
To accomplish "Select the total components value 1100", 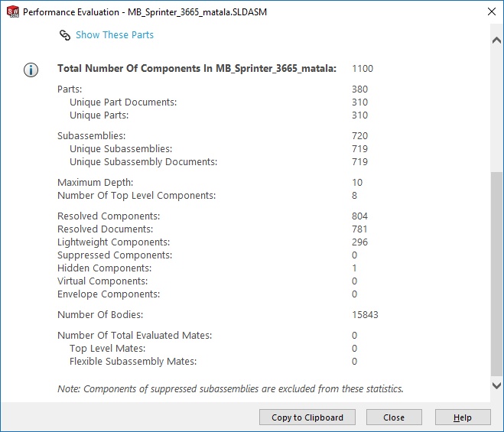I will [363, 69].
